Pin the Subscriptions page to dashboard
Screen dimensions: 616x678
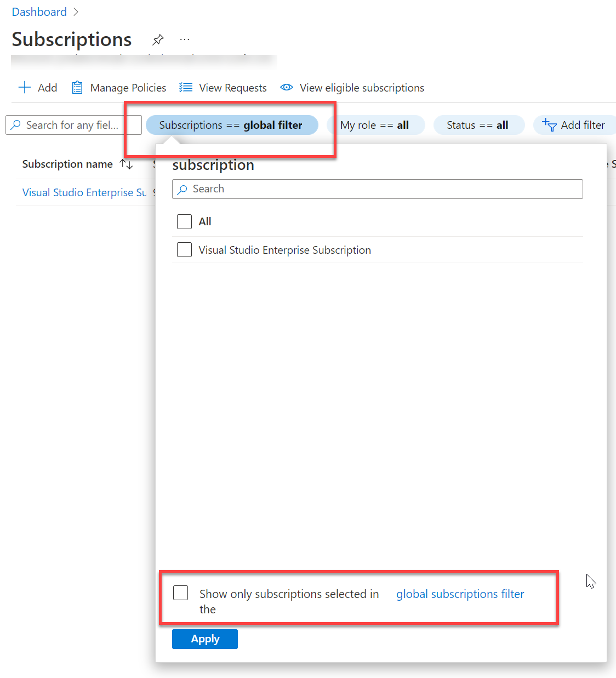[158, 39]
